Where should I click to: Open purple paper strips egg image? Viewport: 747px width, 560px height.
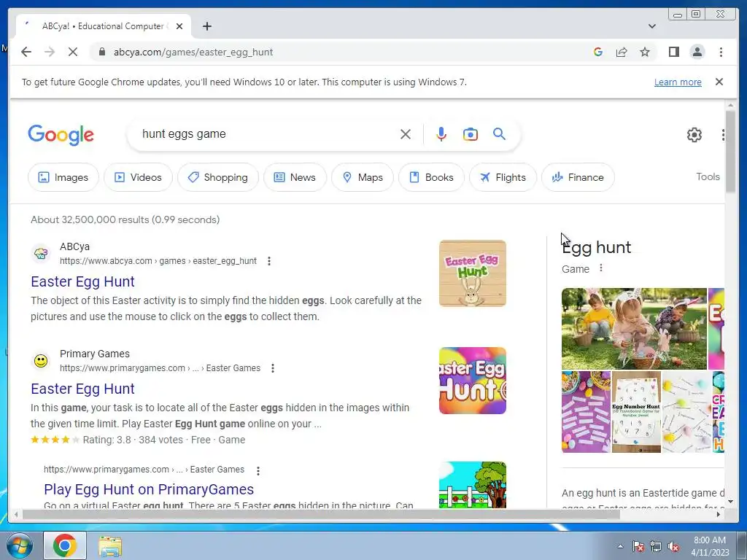coord(586,412)
